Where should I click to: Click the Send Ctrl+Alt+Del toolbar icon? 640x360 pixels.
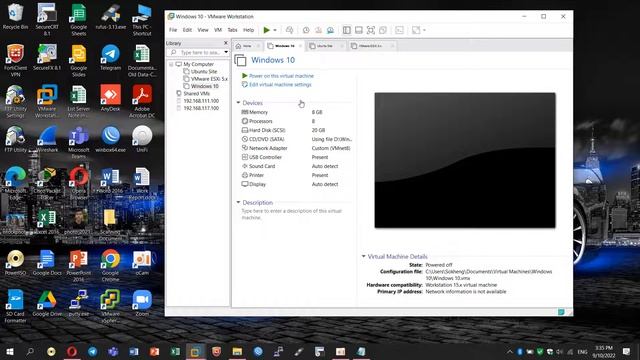[x=289, y=30]
